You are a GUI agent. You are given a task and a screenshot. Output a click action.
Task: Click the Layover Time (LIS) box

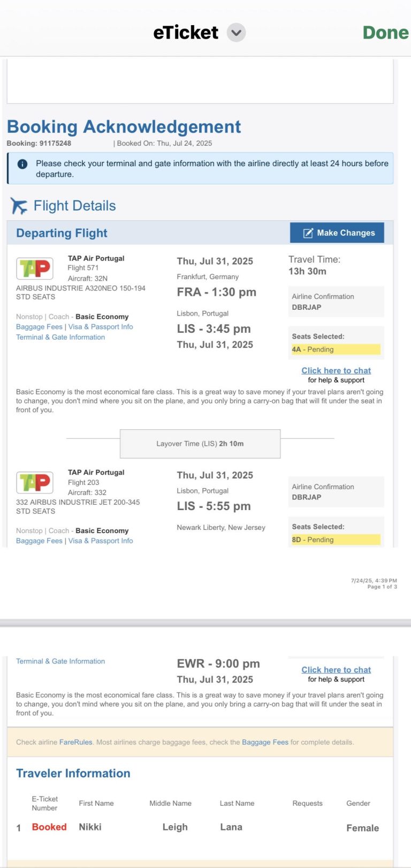[x=200, y=444]
